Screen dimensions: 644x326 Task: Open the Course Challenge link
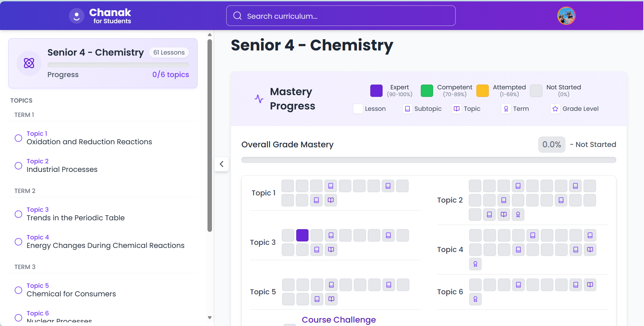tap(339, 320)
